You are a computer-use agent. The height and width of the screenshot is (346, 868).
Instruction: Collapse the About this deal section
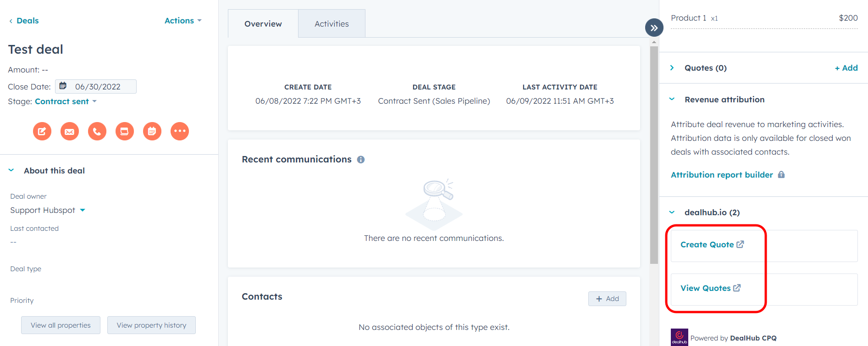pyautogui.click(x=11, y=171)
